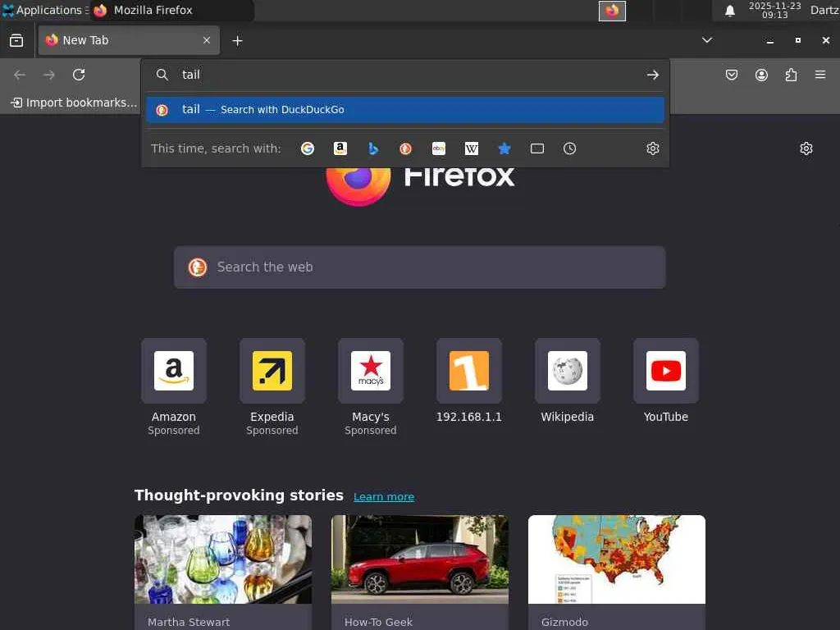Personalize new tab with gear icon
Screen dimensions: 840x630
point(806,148)
